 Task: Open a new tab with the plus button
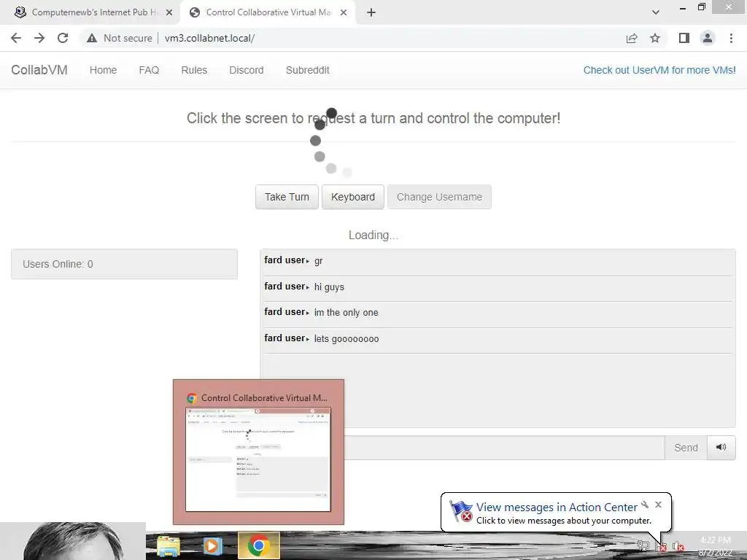pos(371,12)
